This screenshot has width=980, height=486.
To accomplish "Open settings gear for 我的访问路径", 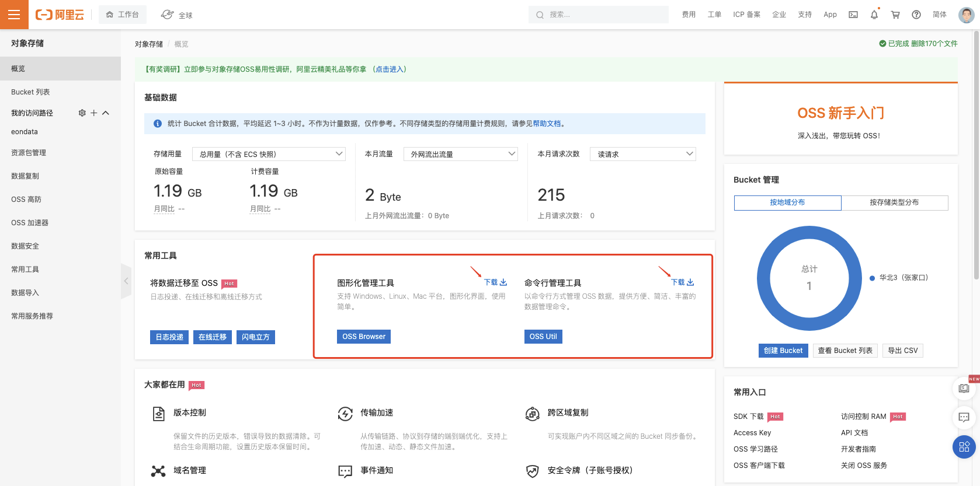I will [82, 113].
